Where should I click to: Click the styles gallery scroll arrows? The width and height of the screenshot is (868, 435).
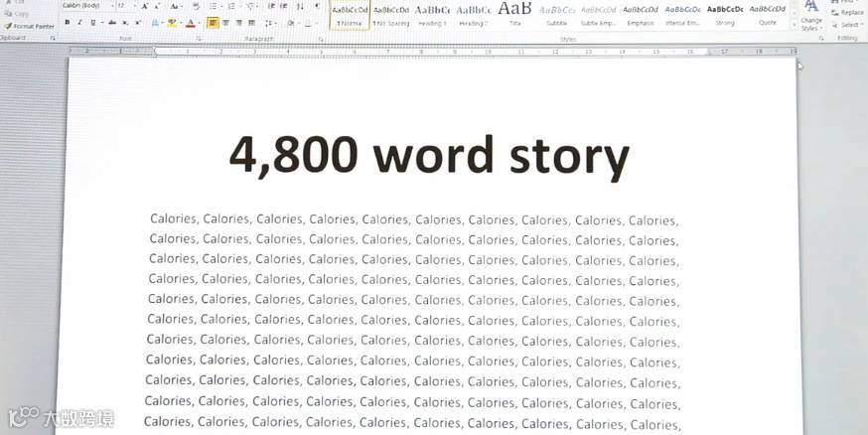[x=794, y=16]
